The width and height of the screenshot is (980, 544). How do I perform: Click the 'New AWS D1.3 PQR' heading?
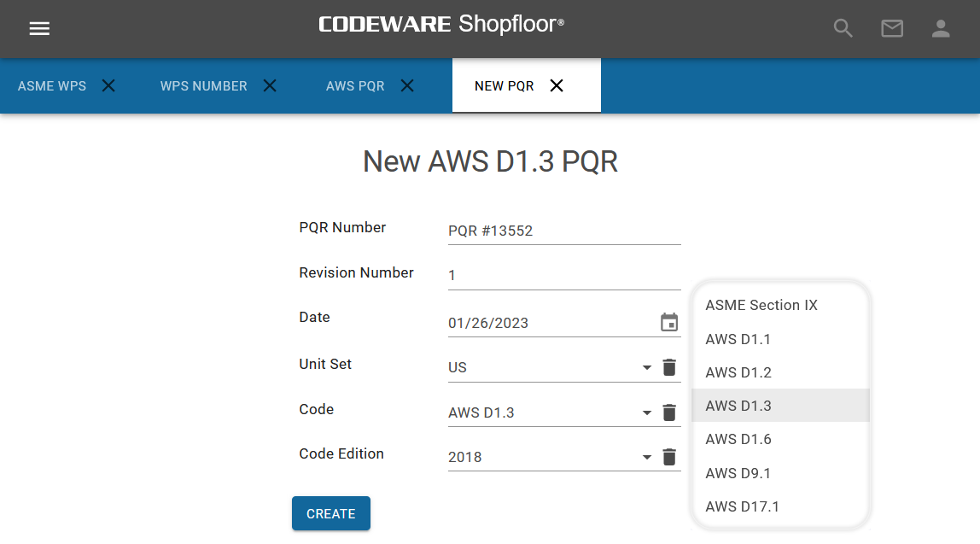coord(490,161)
